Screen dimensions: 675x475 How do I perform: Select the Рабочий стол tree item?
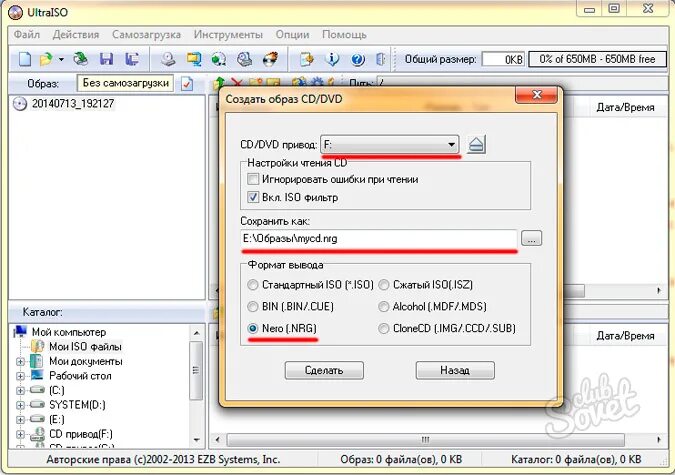pos(80,376)
